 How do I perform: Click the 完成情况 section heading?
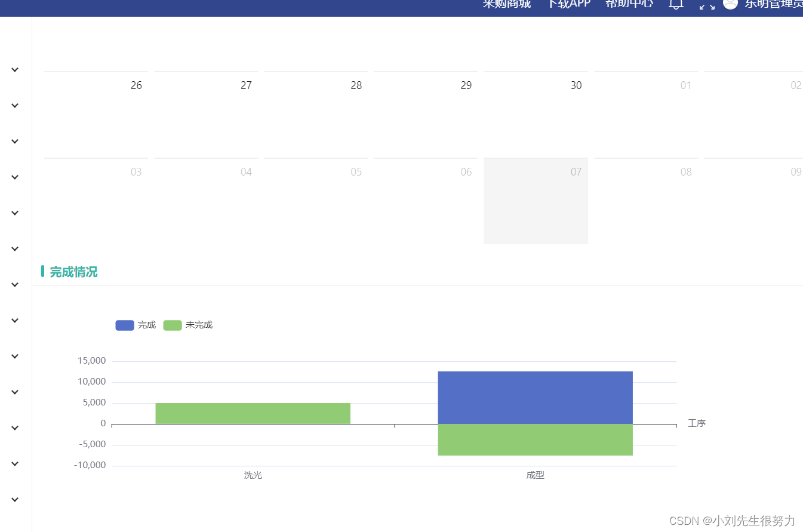(73, 272)
